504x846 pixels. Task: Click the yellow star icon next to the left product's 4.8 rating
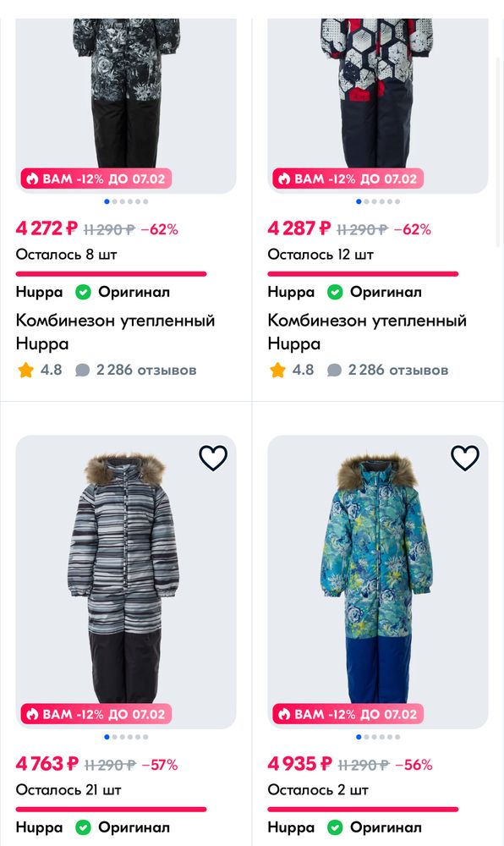coord(25,370)
